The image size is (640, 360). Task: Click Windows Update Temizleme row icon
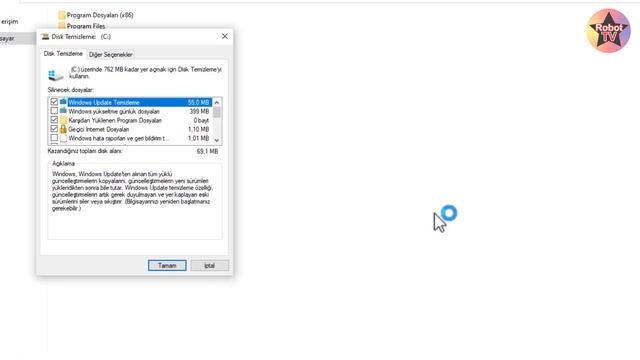pyautogui.click(x=63, y=102)
